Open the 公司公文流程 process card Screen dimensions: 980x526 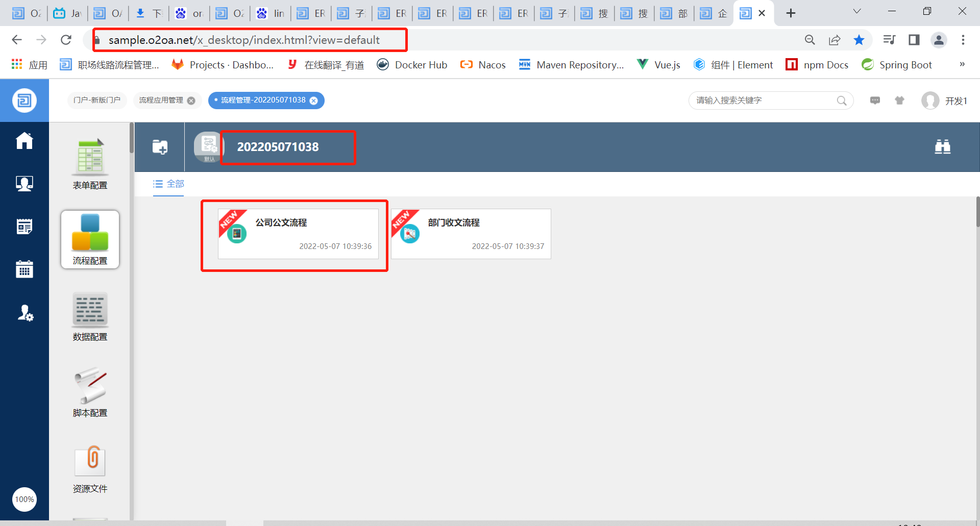(298, 234)
